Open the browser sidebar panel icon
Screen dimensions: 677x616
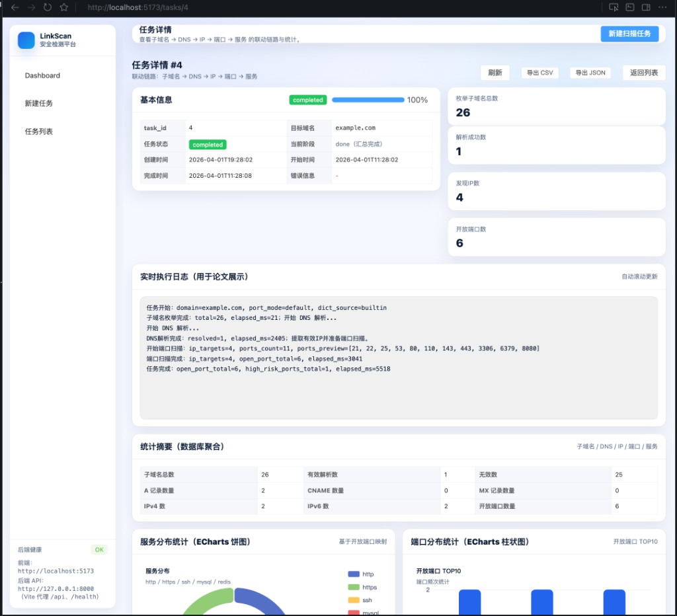(x=646, y=7)
